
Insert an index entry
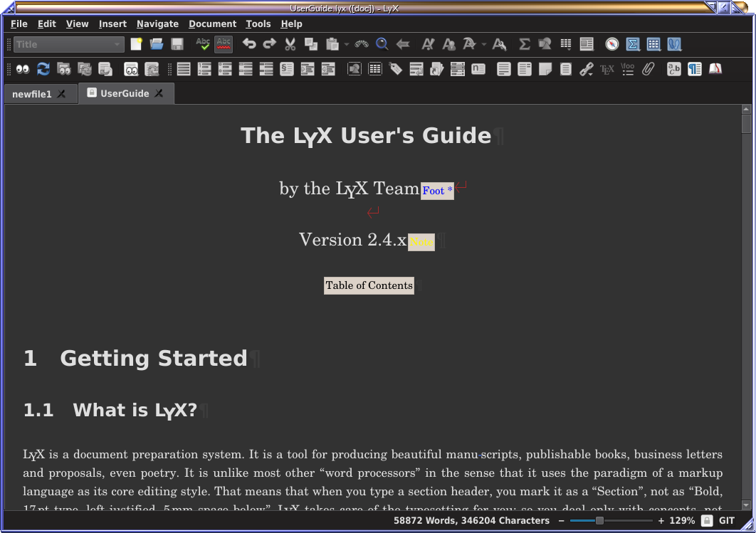(x=458, y=69)
